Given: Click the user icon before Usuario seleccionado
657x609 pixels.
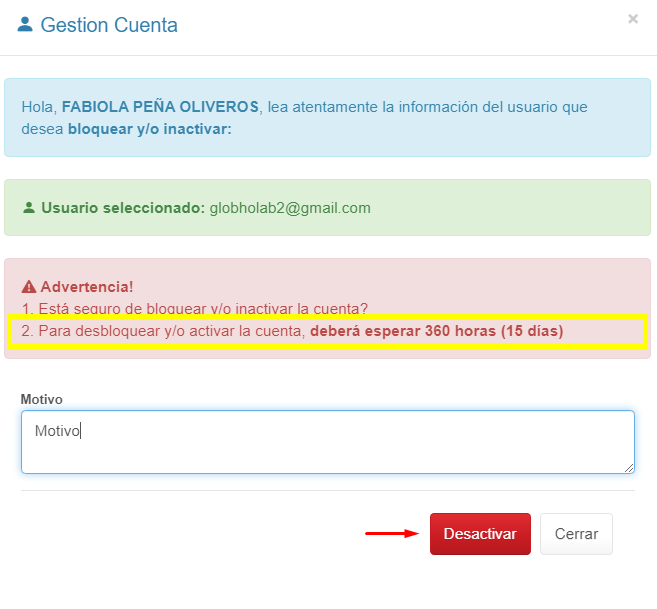Looking at the screenshot, I should 28,207.
